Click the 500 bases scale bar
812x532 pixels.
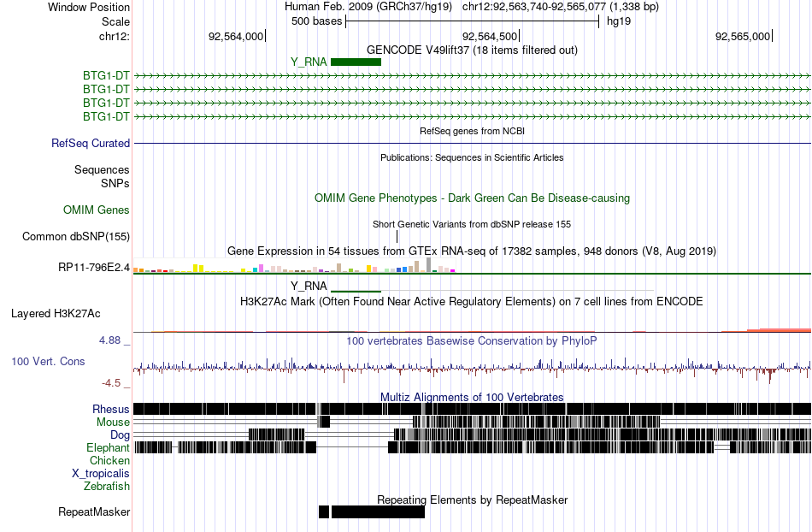pos(473,21)
